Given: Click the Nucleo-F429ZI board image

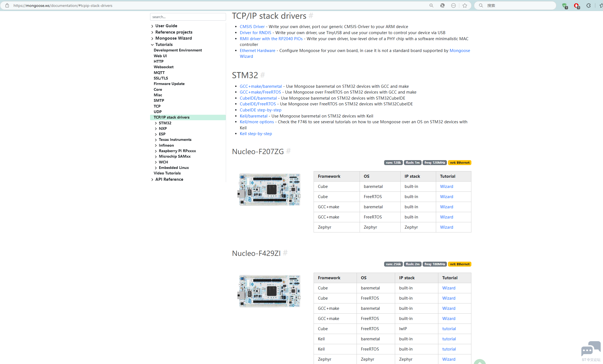Looking at the screenshot, I should click(269, 291).
